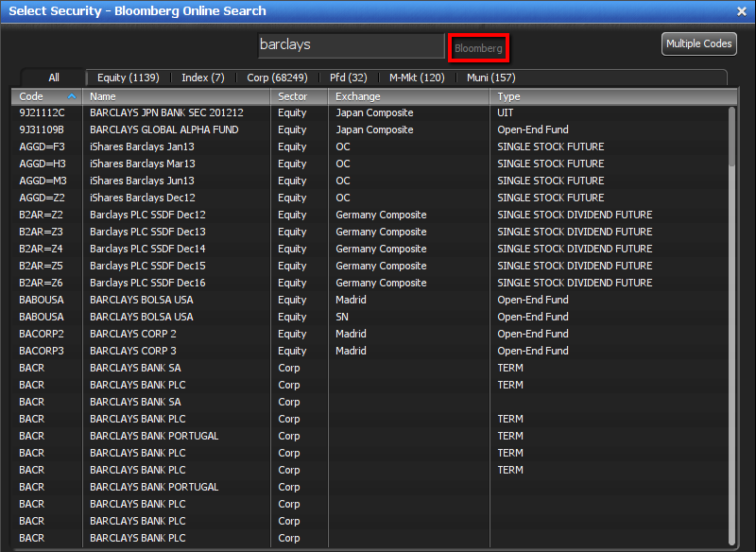Viewport: 756px width, 552px height.
Task: Select the Corp (68249) tab
Action: (277, 78)
